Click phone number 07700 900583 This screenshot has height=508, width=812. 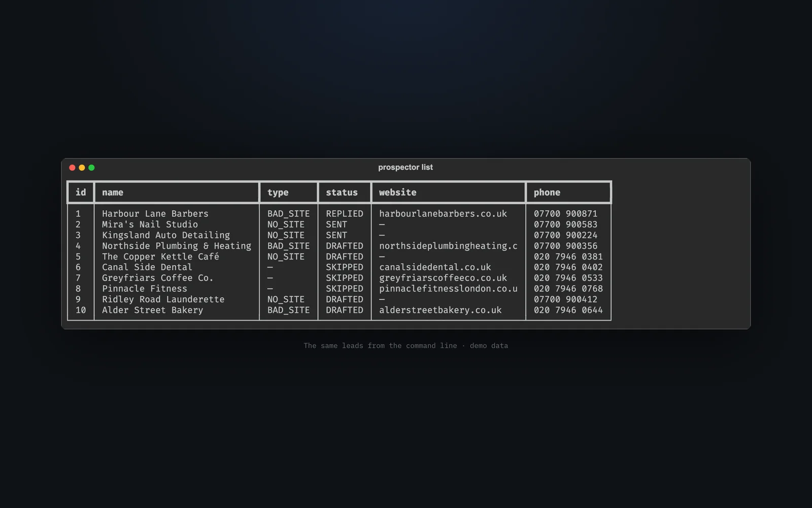566,225
